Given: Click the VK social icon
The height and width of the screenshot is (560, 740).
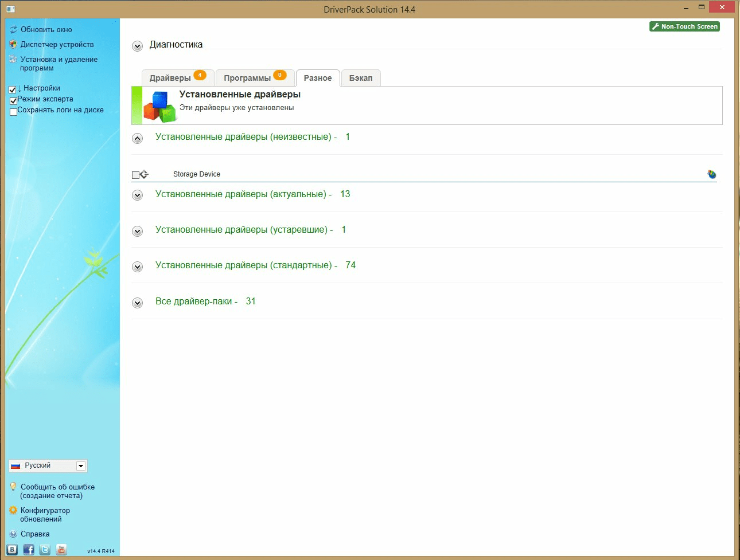Looking at the screenshot, I should pyautogui.click(x=12, y=550).
